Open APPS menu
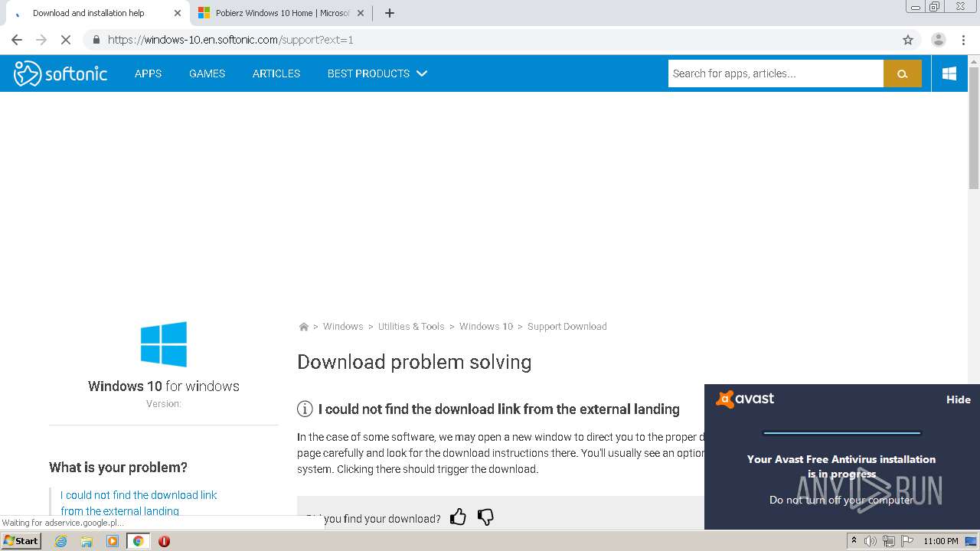The image size is (980, 551). (x=148, y=73)
